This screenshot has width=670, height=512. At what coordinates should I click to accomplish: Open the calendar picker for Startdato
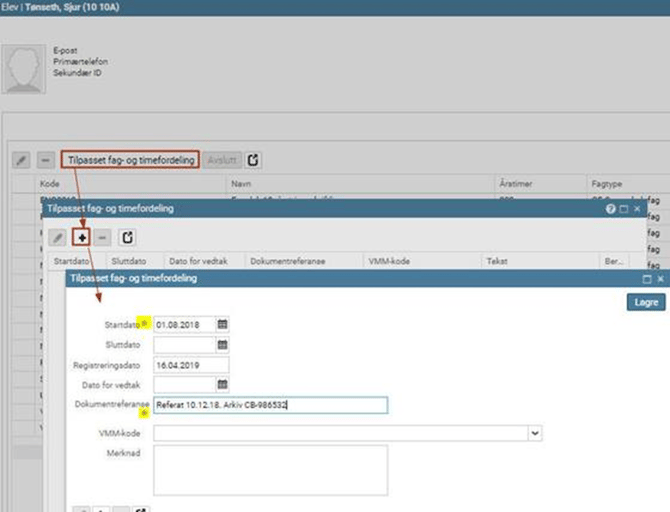click(x=222, y=325)
